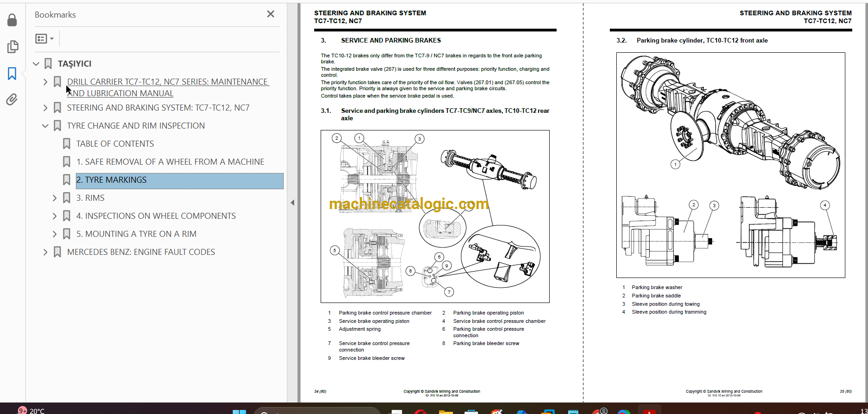Collapse TYRE CHANGE AND RIM INSPECTION bookmark
This screenshot has width=868, height=414.
click(x=45, y=126)
